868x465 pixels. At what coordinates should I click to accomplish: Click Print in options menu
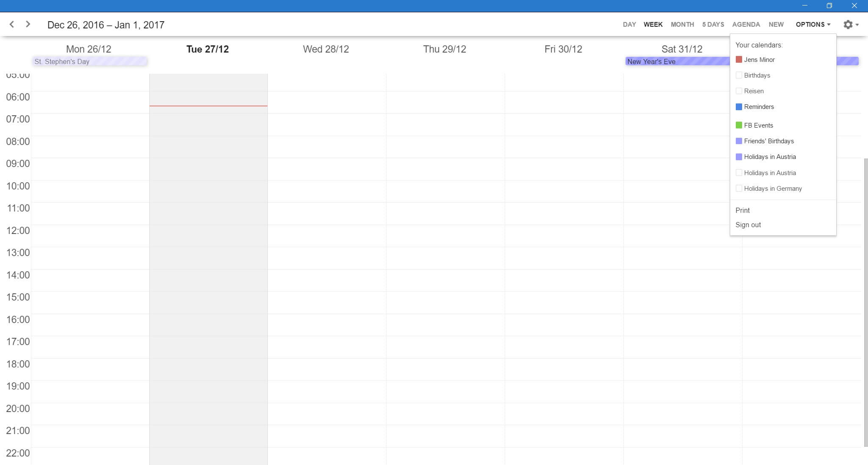tap(743, 210)
